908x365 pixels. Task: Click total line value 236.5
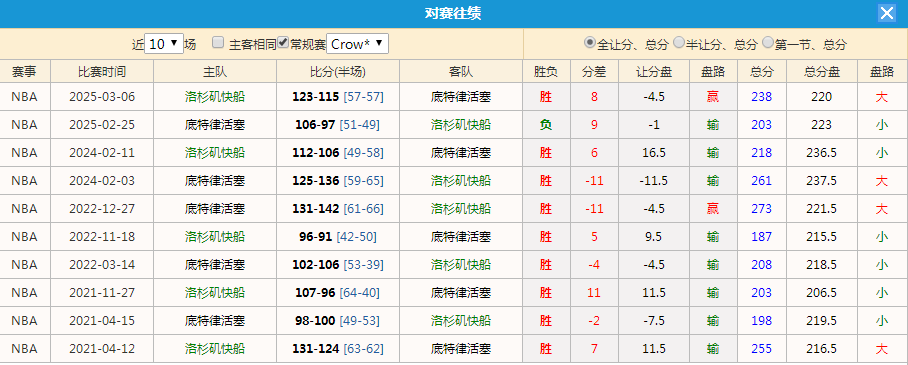[x=822, y=152]
